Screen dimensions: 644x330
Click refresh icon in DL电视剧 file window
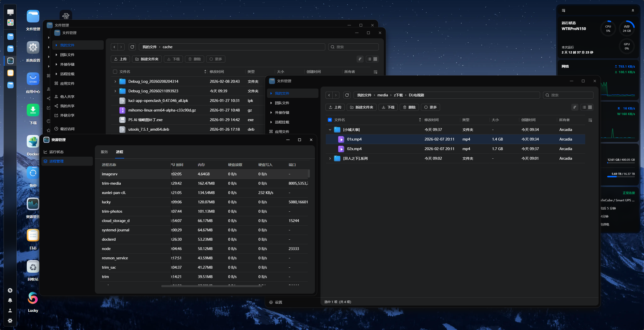(x=347, y=95)
